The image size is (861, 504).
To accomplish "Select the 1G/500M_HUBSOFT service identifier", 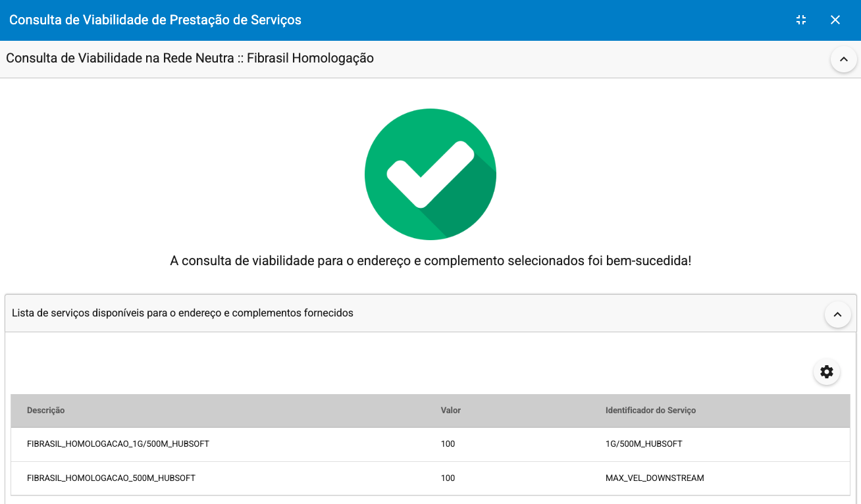I will (x=644, y=443).
